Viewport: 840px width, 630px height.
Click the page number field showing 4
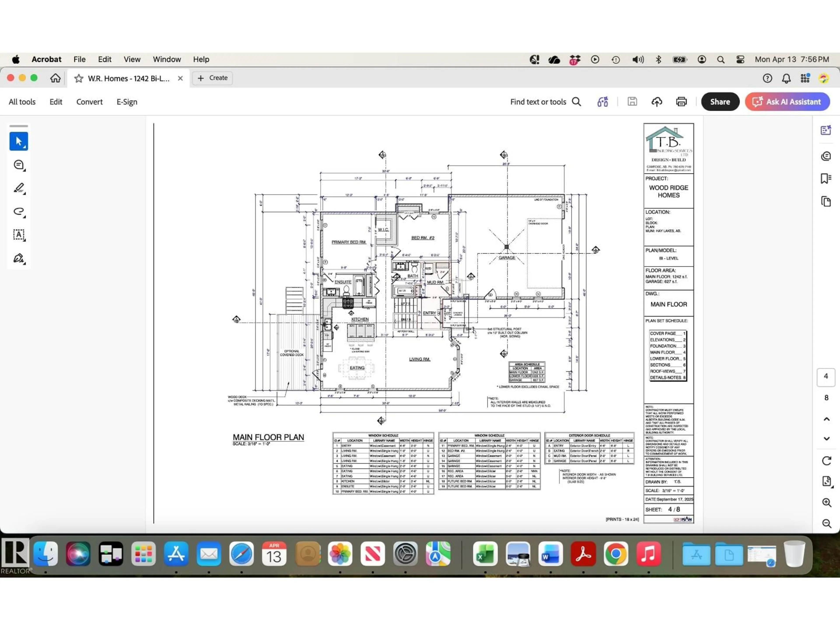point(826,376)
